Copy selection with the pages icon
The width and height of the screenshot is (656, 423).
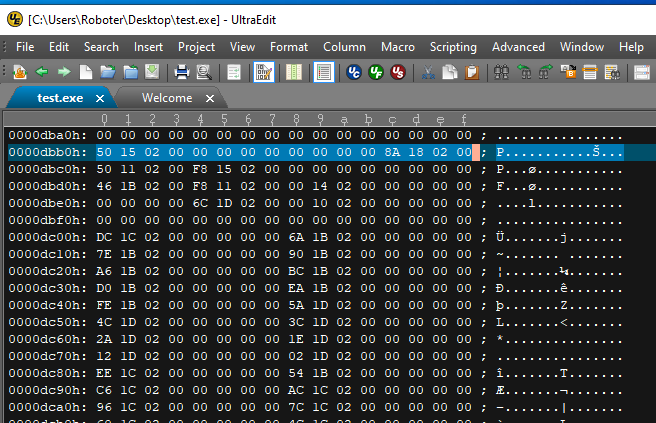click(x=450, y=72)
